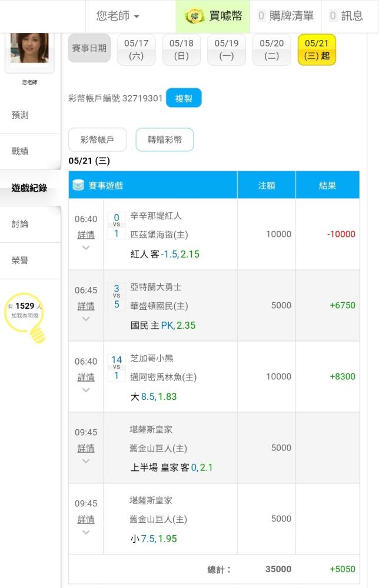The height and width of the screenshot is (588, 379).
Task: Click the 3 vs 5 score box
Action: tap(117, 296)
